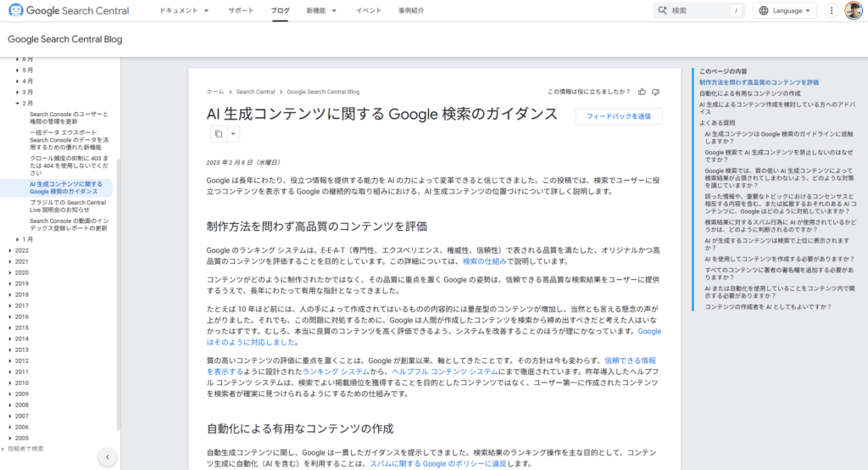The image size is (868, 470).
Task: Collapse the left sidebar with the chevron button
Action: click(x=108, y=457)
